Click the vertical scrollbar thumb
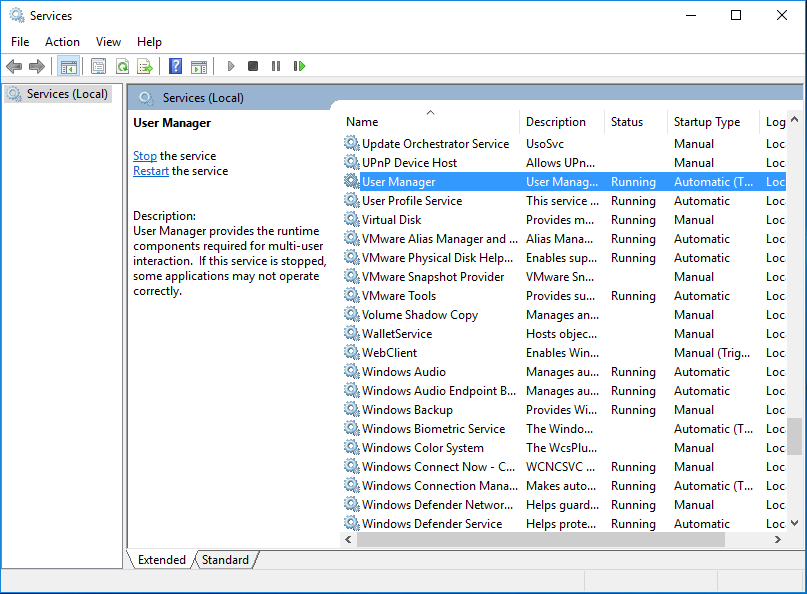This screenshot has width=807, height=594. coord(795,436)
